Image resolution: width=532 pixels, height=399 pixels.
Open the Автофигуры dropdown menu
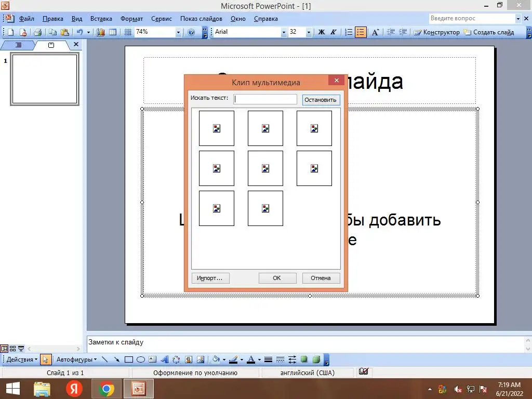click(76, 360)
